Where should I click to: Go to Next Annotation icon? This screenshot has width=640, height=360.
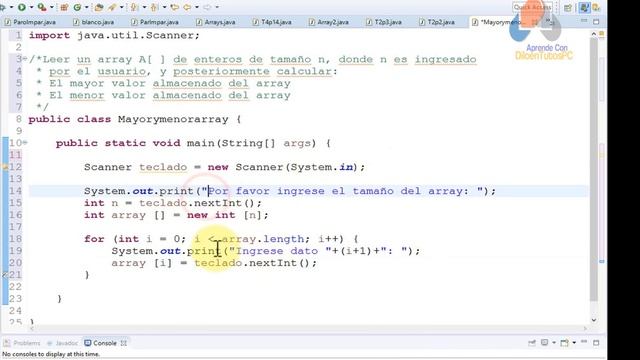134,7
